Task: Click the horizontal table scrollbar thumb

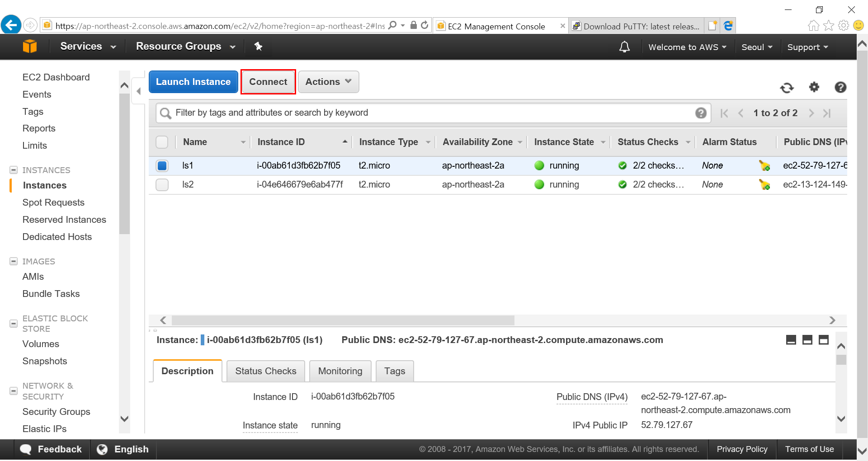Action: [x=343, y=320]
